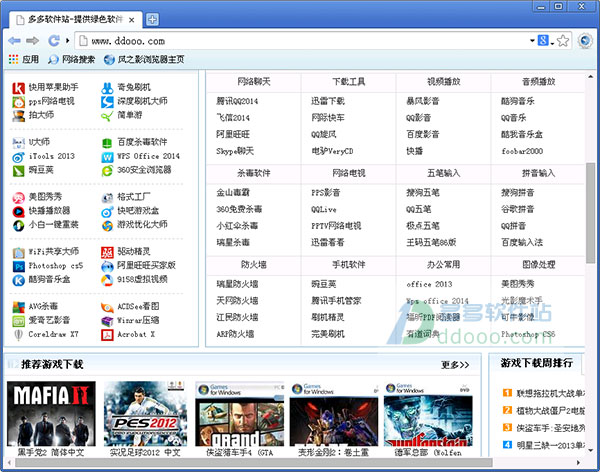Screen dimensions: 600x472
Task: Open 风之影浏览器主页 bookmark
Action: (144, 60)
